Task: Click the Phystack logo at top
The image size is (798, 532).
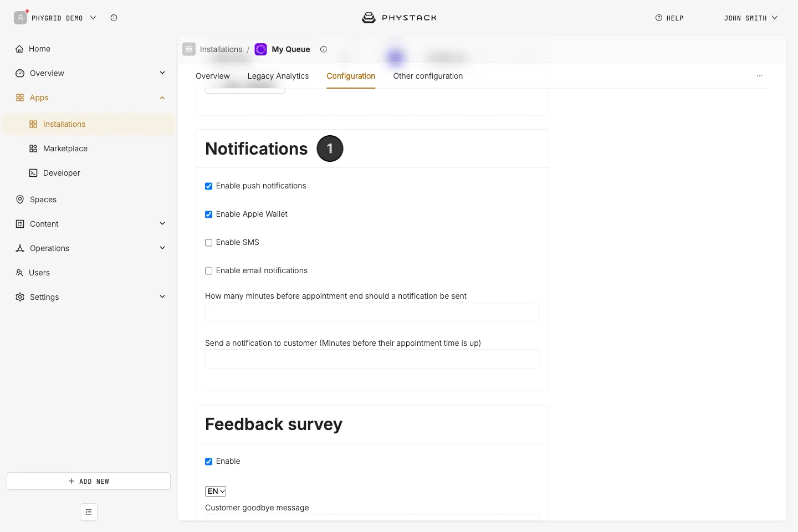Action: click(x=399, y=18)
